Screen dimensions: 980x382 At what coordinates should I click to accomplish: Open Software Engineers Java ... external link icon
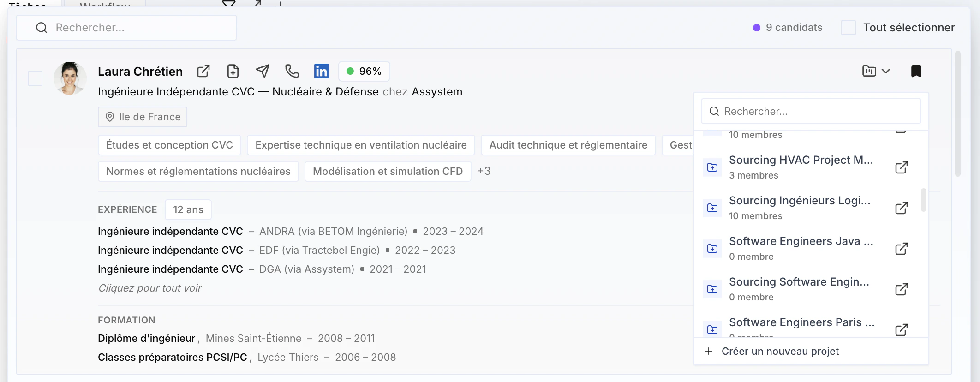click(x=902, y=249)
